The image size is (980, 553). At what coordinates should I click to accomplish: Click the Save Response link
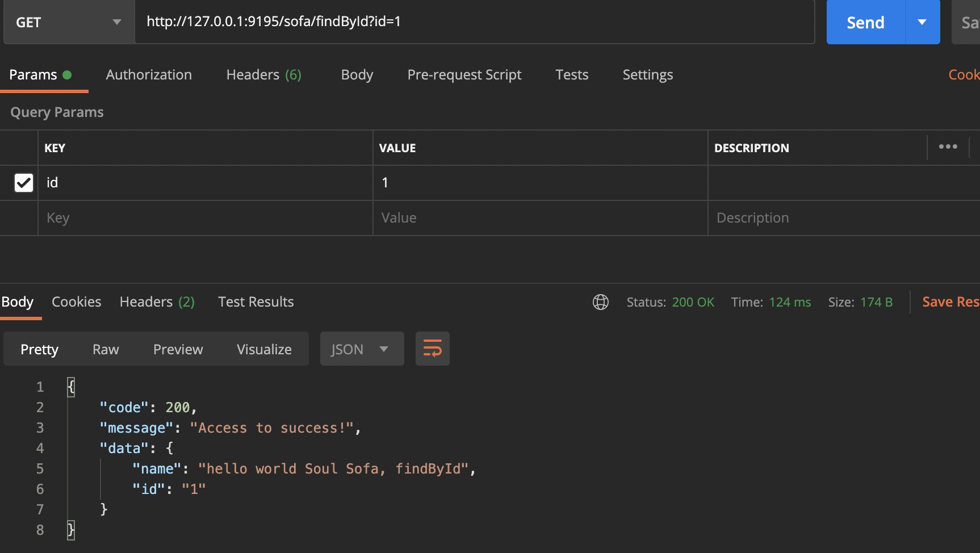[949, 302]
